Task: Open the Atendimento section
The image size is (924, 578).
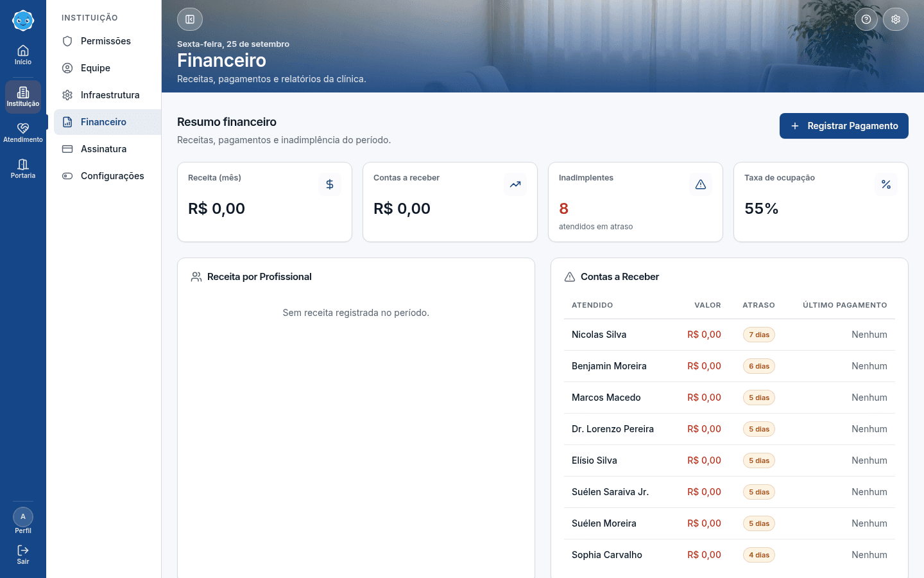Action: click(23, 133)
